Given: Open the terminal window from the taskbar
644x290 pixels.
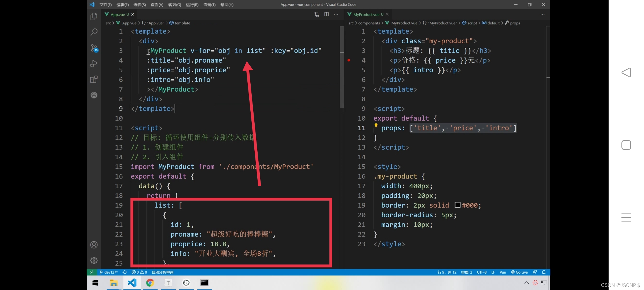Looking at the screenshot, I should click(204, 283).
